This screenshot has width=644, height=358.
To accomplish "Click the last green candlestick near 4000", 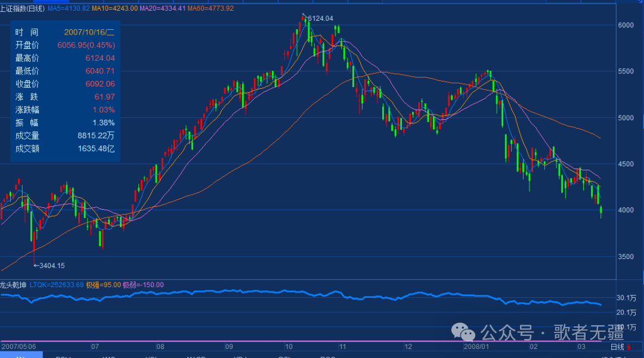I will click(601, 210).
